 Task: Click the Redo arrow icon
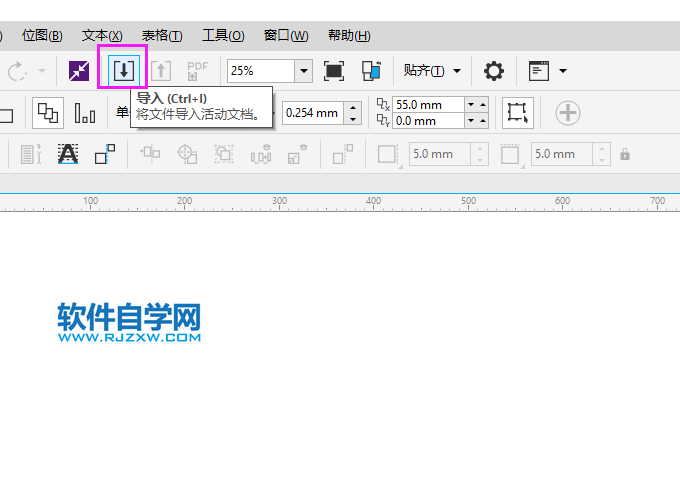click(x=17, y=71)
